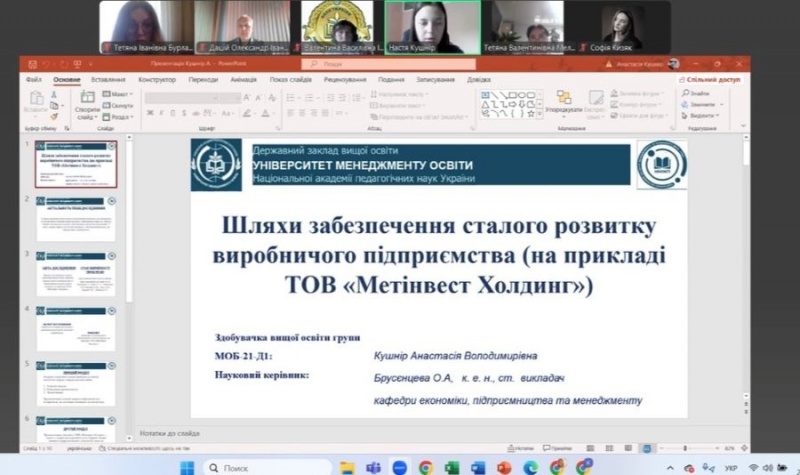Toggle center text alignment
Viewport: 800px width, 475px height.
pyautogui.click(x=302, y=113)
